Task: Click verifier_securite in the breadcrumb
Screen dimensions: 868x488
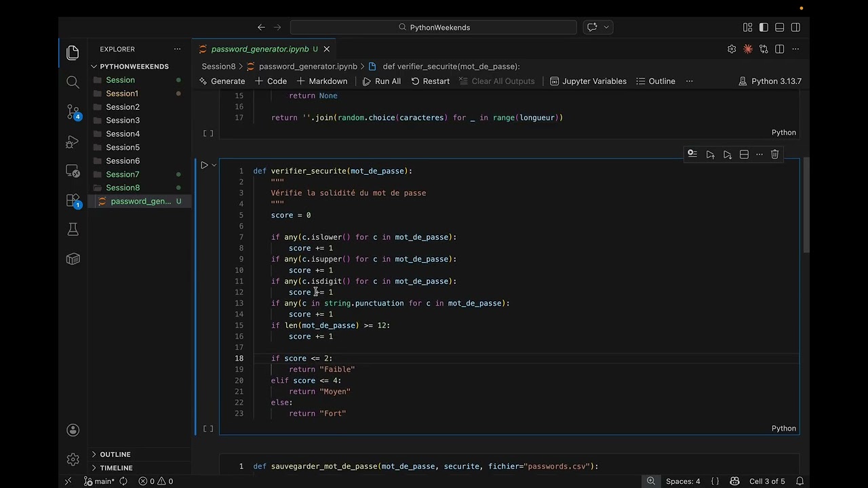Action: pos(451,66)
